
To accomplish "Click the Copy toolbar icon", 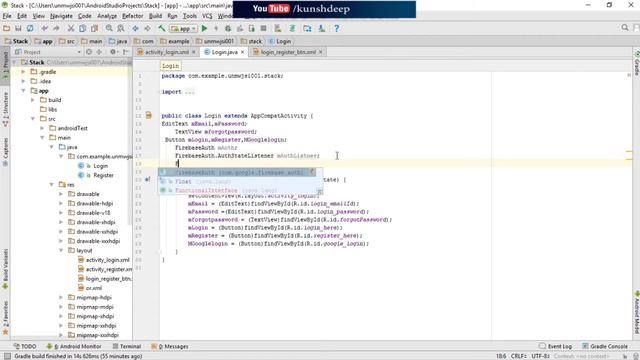I will tap(82, 29).
